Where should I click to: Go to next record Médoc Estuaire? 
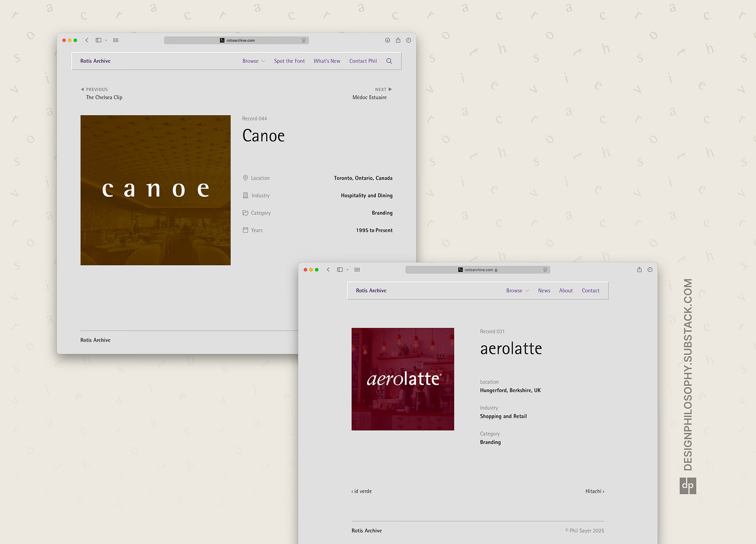pyautogui.click(x=370, y=97)
